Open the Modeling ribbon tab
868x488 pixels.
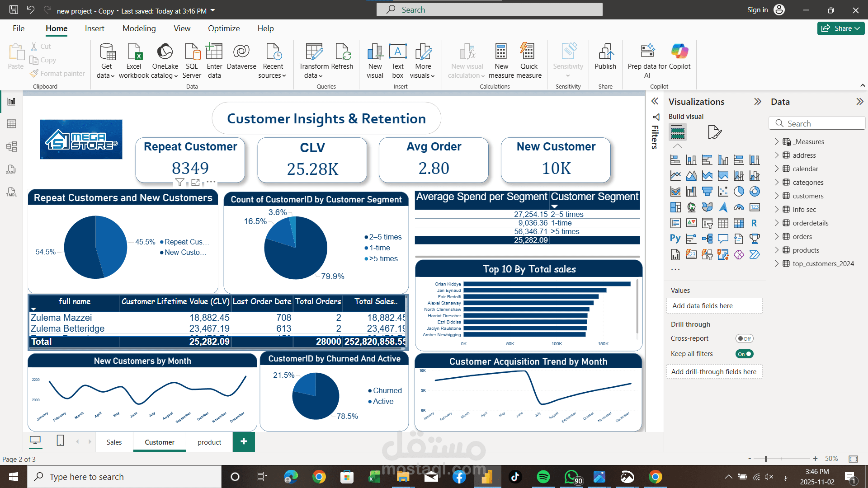(139, 28)
